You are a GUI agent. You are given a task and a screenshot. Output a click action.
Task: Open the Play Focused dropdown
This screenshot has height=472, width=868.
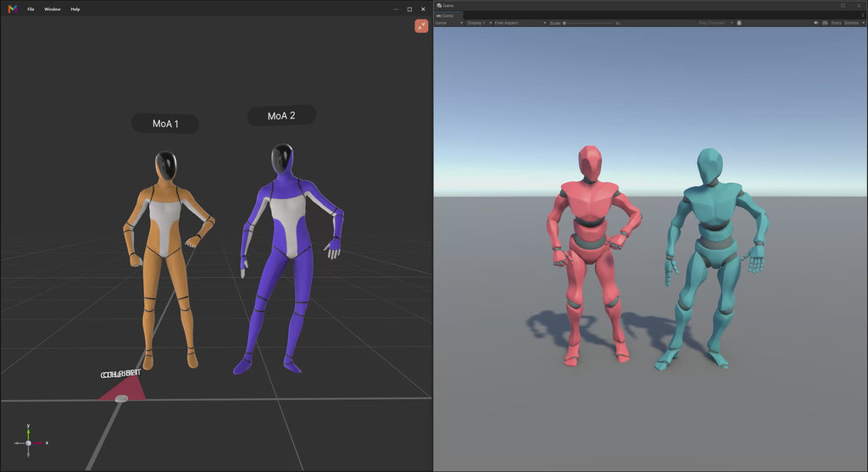click(x=715, y=23)
